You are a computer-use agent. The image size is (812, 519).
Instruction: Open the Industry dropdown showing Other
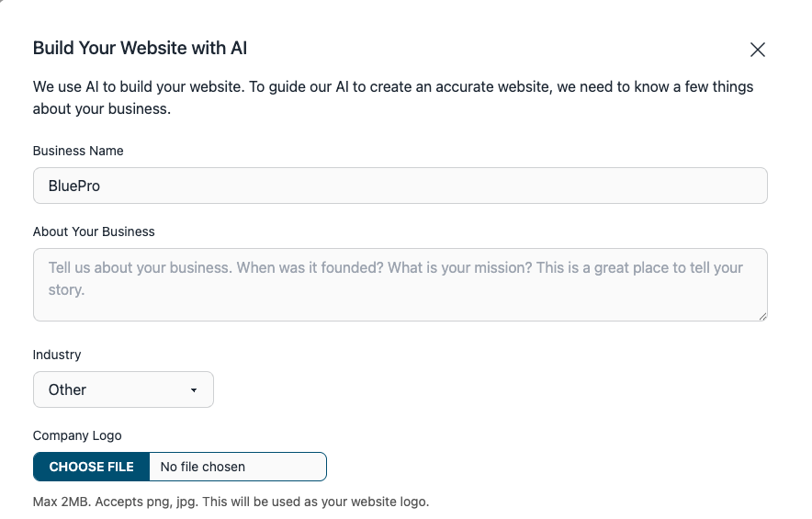(x=123, y=389)
